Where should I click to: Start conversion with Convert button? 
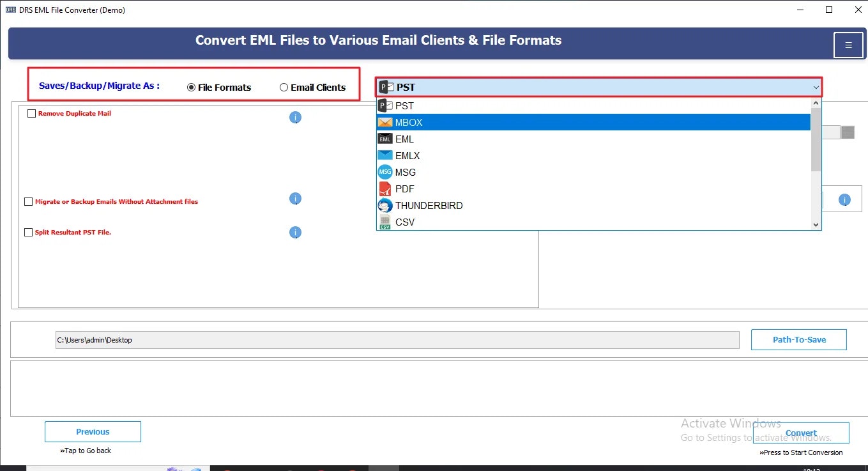(x=801, y=433)
